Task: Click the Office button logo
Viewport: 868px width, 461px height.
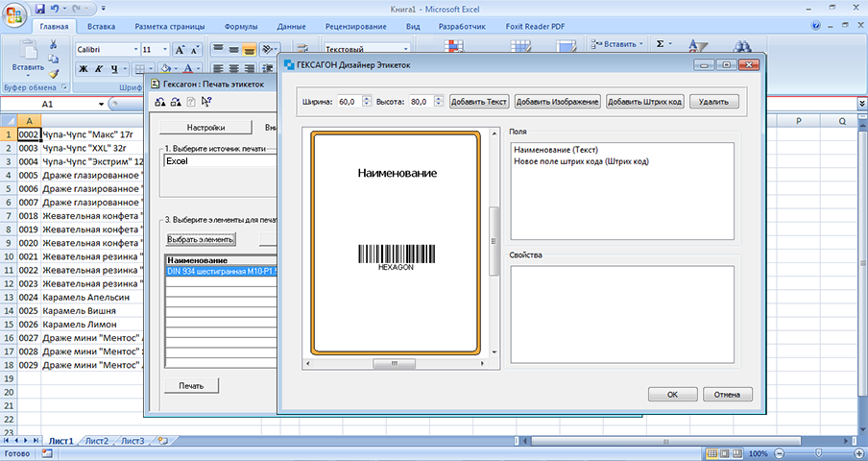Action: [16, 16]
